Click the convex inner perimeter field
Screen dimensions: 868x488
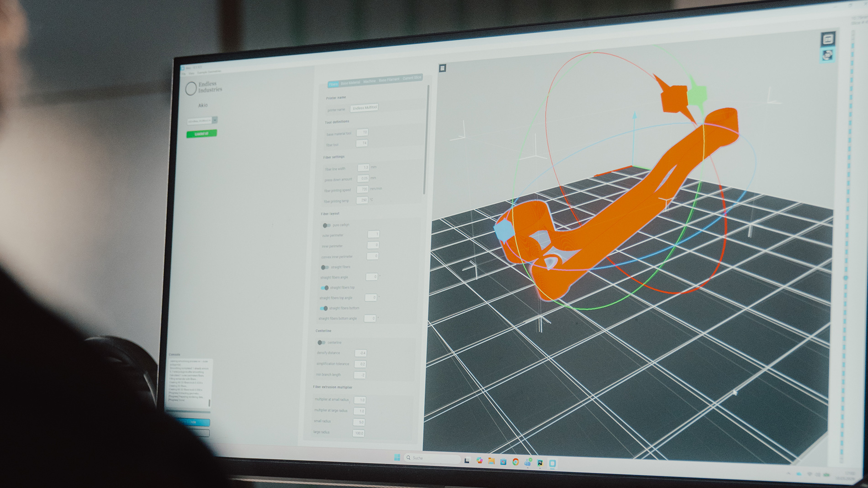(373, 256)
